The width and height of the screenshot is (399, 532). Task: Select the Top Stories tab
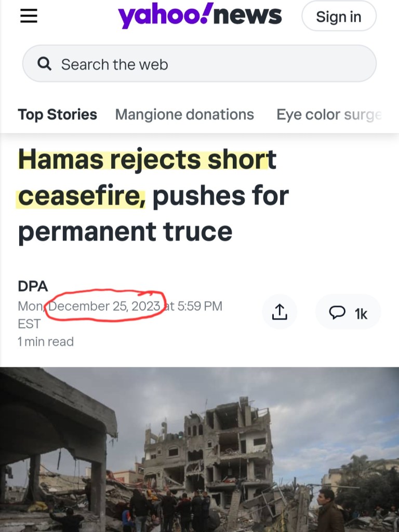click(x=57, y=114)
